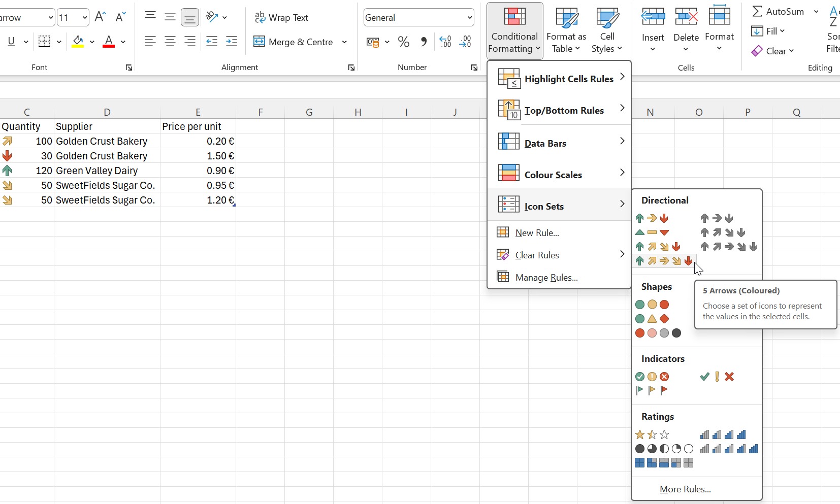Decrease font size with the A-down icon
The width and height of the screenshot is (840, 504).
120,17
